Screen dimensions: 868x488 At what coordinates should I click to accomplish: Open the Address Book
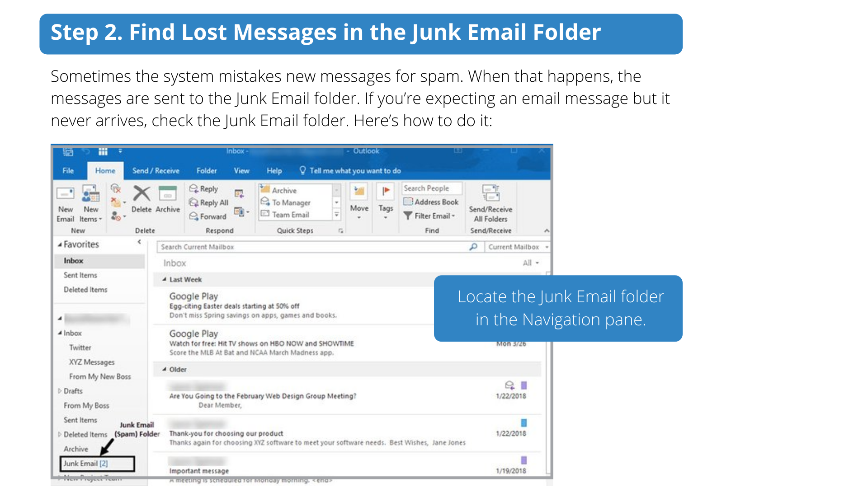431,202
